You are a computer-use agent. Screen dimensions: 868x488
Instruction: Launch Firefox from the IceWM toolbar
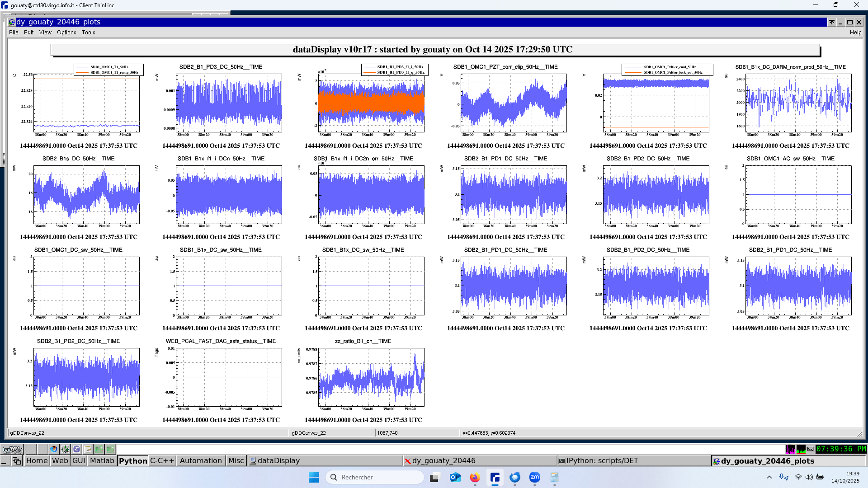(x=54, y=449)
